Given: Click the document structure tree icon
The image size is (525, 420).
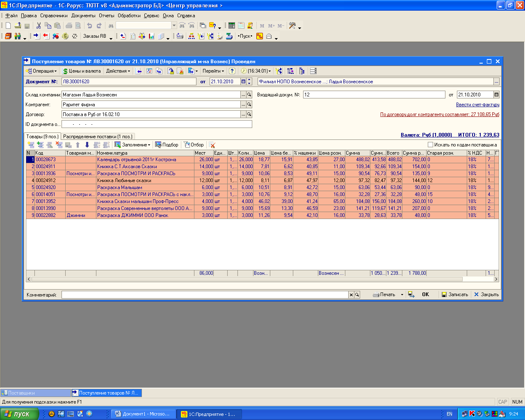Looking at the screenshot, I should click(x=301, y=71).
